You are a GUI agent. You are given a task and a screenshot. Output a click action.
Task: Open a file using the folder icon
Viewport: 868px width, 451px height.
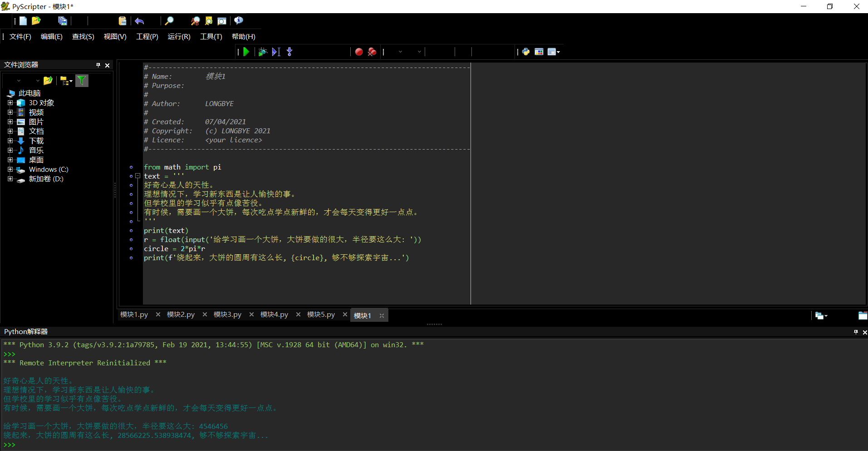coord(36,21)
